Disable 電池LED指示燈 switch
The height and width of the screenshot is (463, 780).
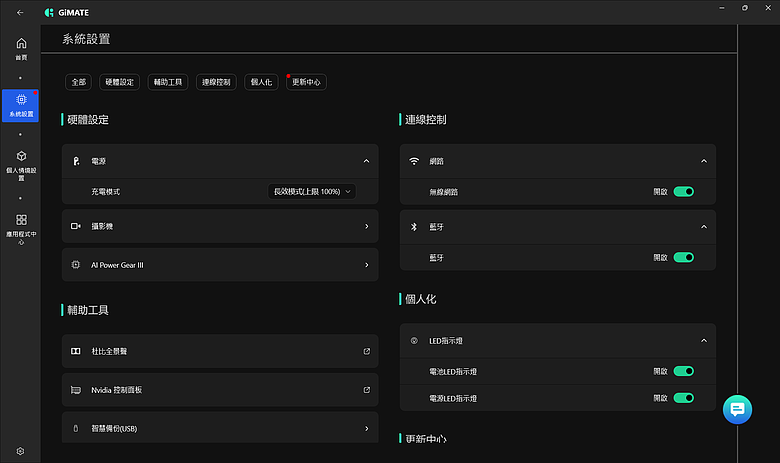683,371
